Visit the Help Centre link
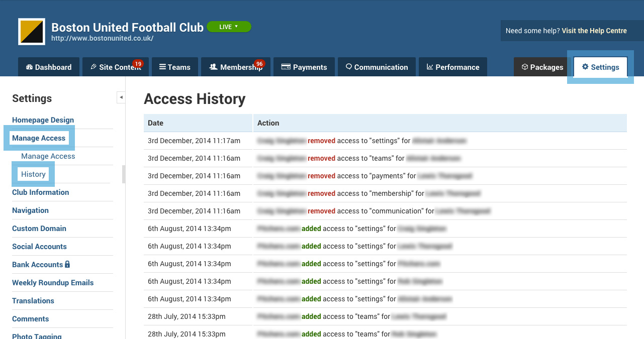Screen dimensions: 644x339 pyautogui.click(x=594, y=31)
